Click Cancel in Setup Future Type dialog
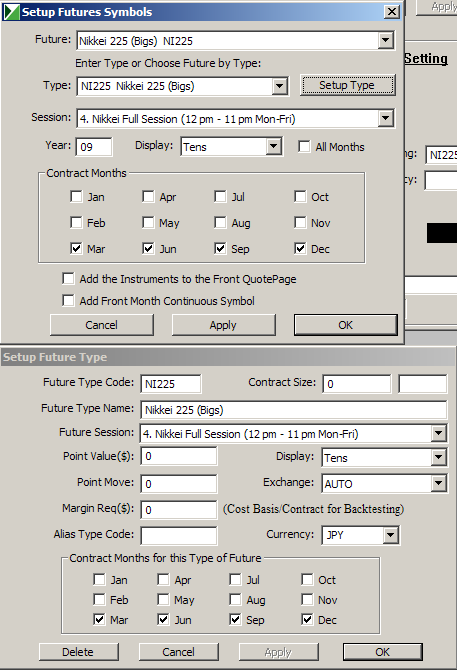Viewport: 457px width, 670px height. click(179, 652)
